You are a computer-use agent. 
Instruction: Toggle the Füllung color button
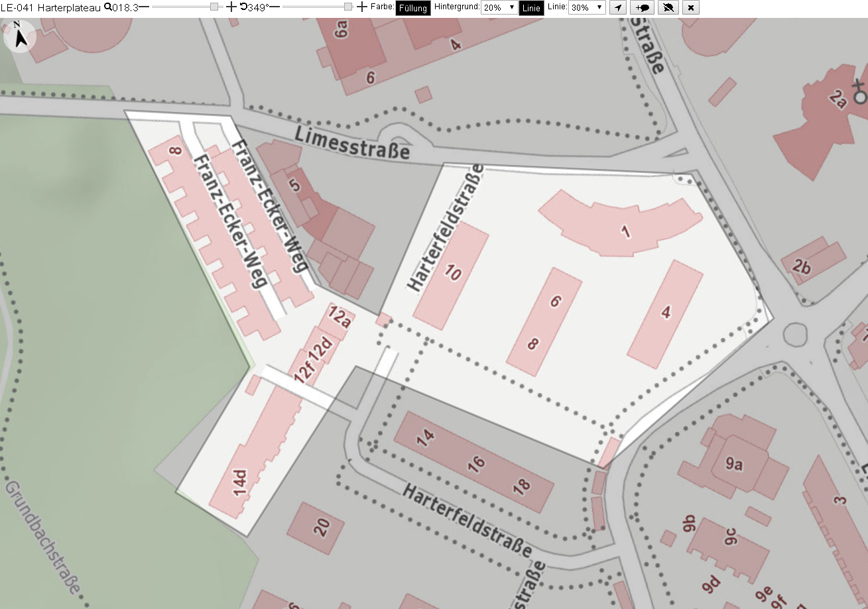[413, 8]
